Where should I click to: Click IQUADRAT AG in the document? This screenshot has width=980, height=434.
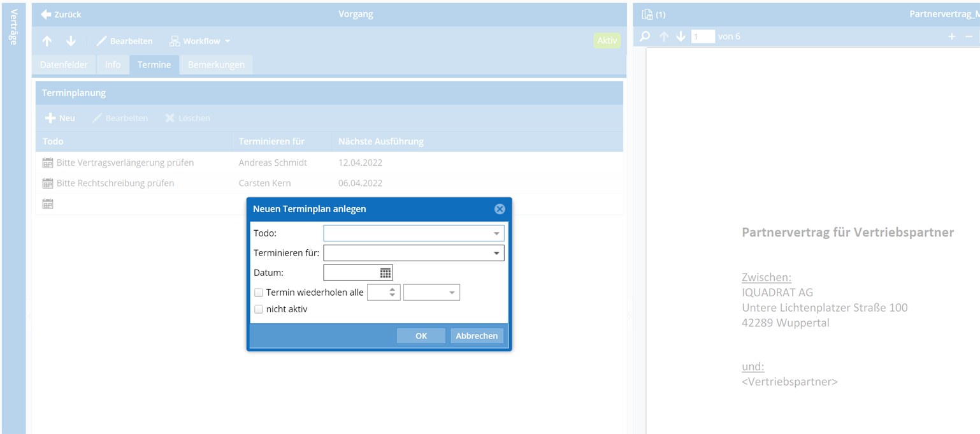(777, 293)
